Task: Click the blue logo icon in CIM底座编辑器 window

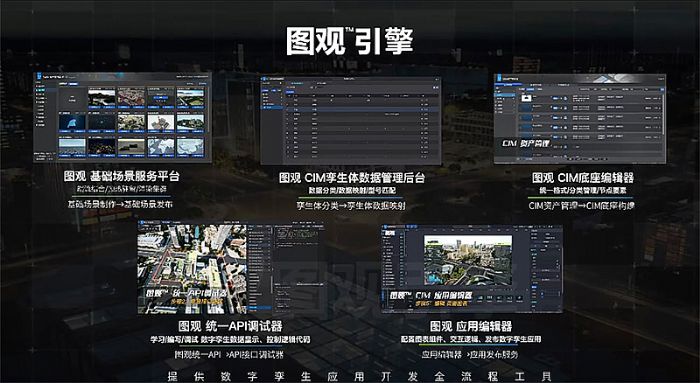Action: [x=498, y=78]
